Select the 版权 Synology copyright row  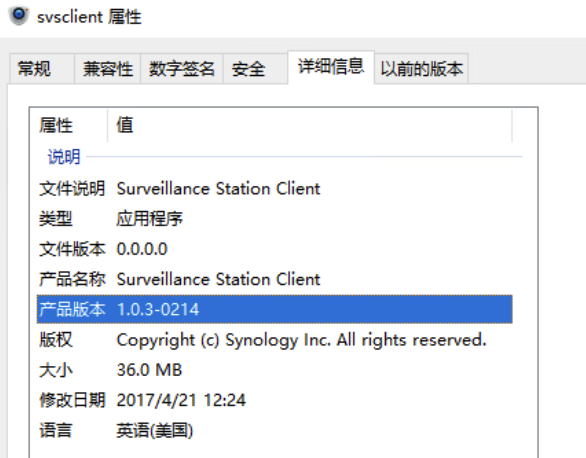pyautogui.click(x=275, y=340)
